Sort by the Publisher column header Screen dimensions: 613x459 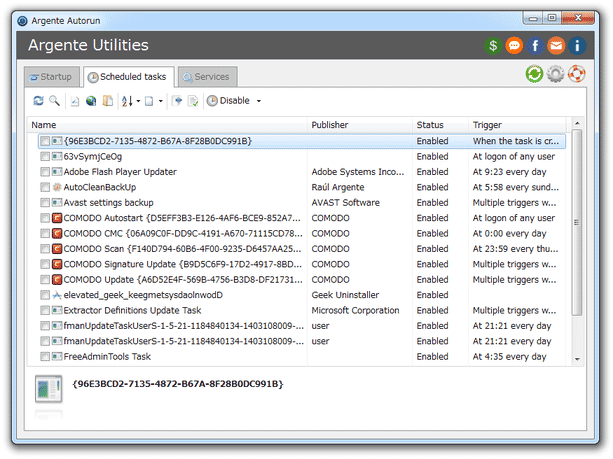(x=360, y=125)
